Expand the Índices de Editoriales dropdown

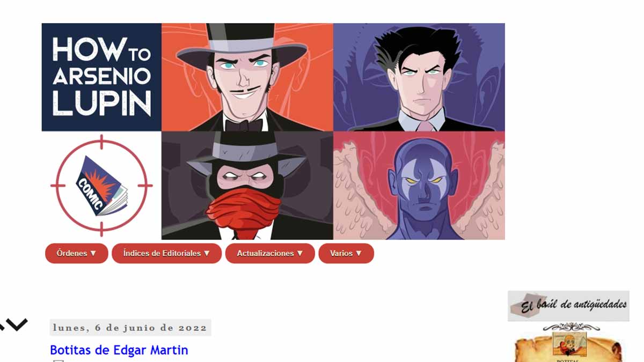coord(166,253)
